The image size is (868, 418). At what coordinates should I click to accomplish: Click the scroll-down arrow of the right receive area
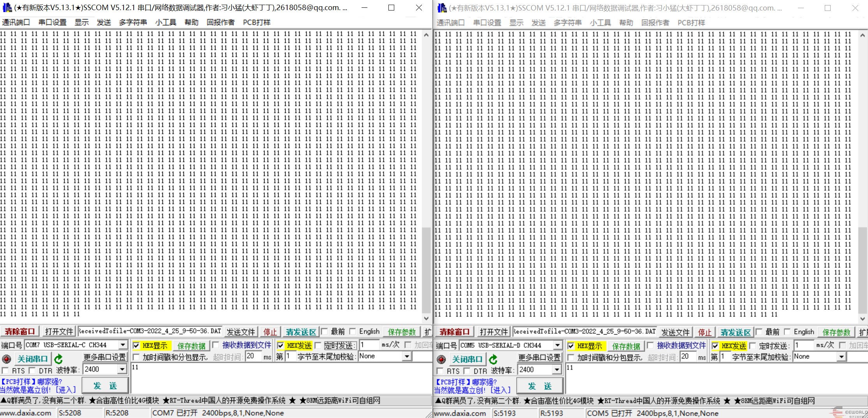(863, 319)
